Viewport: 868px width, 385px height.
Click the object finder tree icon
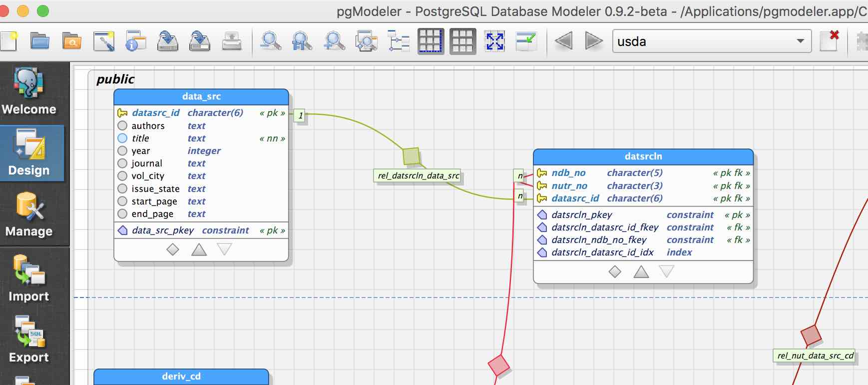click(399, 41)
